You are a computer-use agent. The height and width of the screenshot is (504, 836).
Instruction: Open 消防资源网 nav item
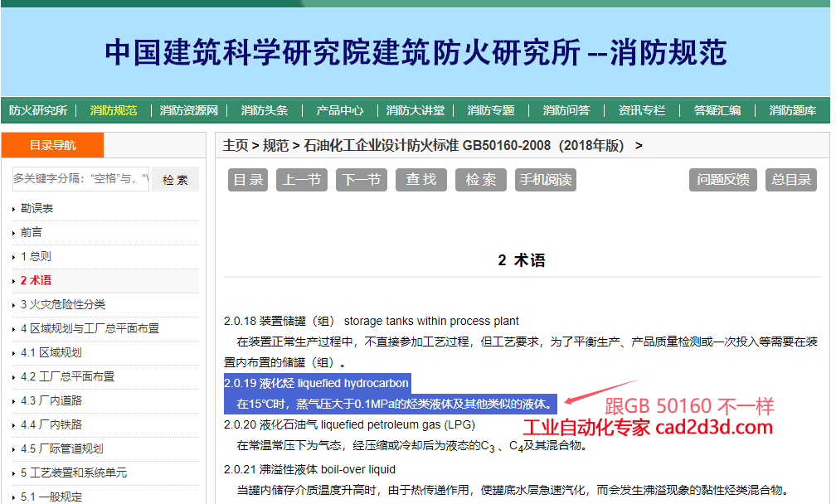click(x=189, y=110)
